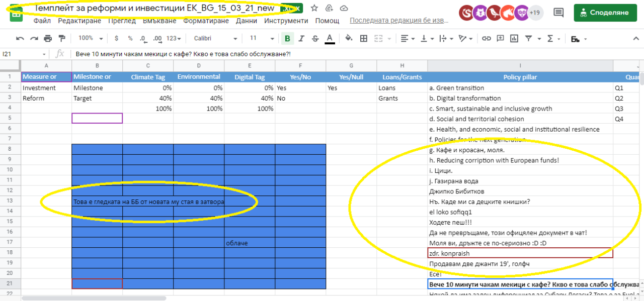Click the Insert link chain icon

pos(486,38)
